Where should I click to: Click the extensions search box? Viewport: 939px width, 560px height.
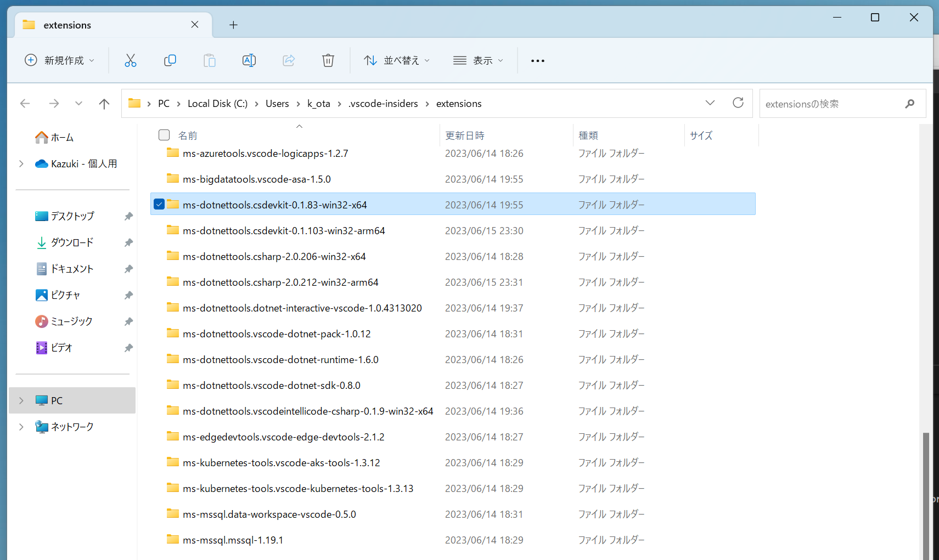(x=829, y=103)
